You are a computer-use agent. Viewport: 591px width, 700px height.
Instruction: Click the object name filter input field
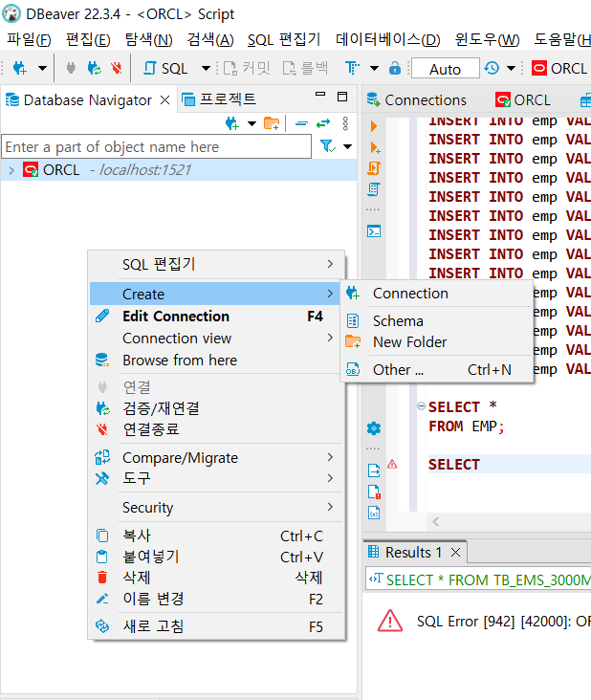pyautogui.click(x=156, y=147)
